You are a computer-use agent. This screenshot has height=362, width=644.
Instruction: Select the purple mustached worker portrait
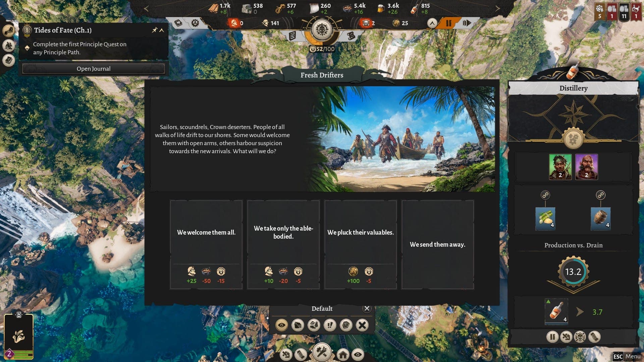click(x=586, y=167)
